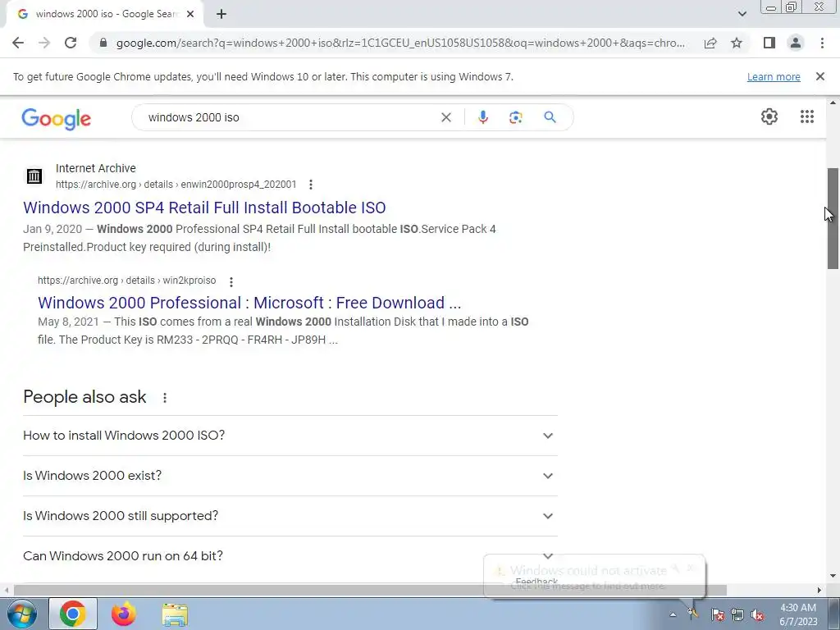
Task: Click the address bar URL
Action: point(400,43)
